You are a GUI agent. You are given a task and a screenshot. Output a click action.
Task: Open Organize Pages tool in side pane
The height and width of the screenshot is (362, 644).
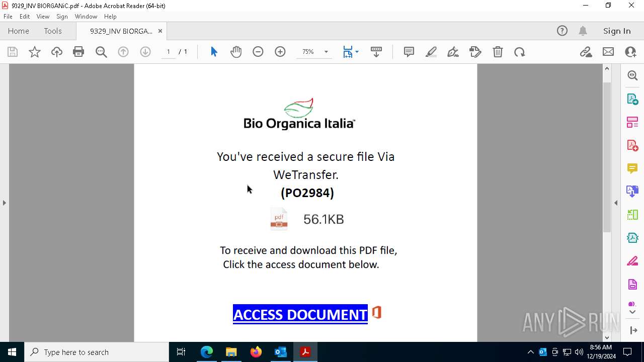[632, 122]
